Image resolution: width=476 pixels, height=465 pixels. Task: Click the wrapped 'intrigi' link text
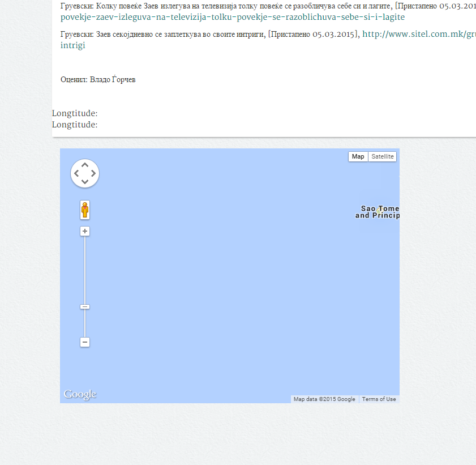pyautogui.click(x=73, y=45)
